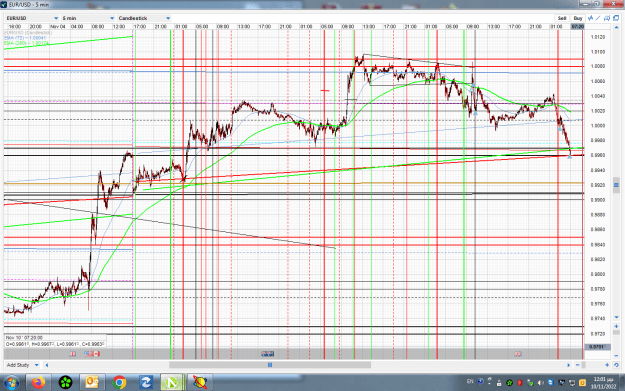Click vertical zoom plus icon

616,326
